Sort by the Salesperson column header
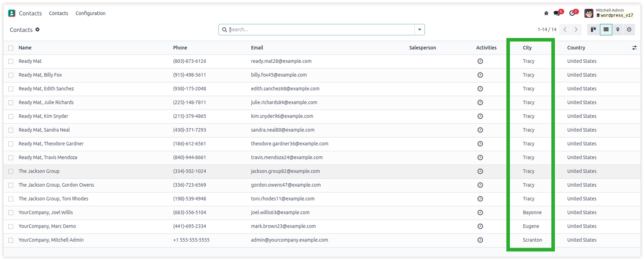The image size is (644, 260). point(422,48)
